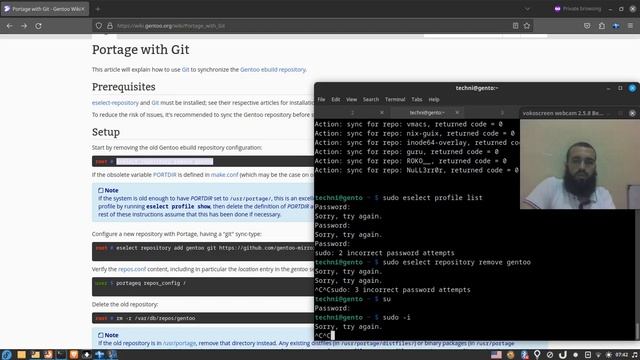640x360 pixels.
Task: Reload the Gentoo Wiki page
Action: click(38, 26)
